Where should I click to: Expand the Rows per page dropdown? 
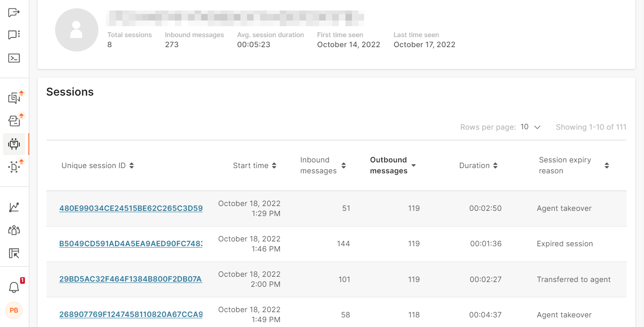pyautogui.click(x=531, y=127)
